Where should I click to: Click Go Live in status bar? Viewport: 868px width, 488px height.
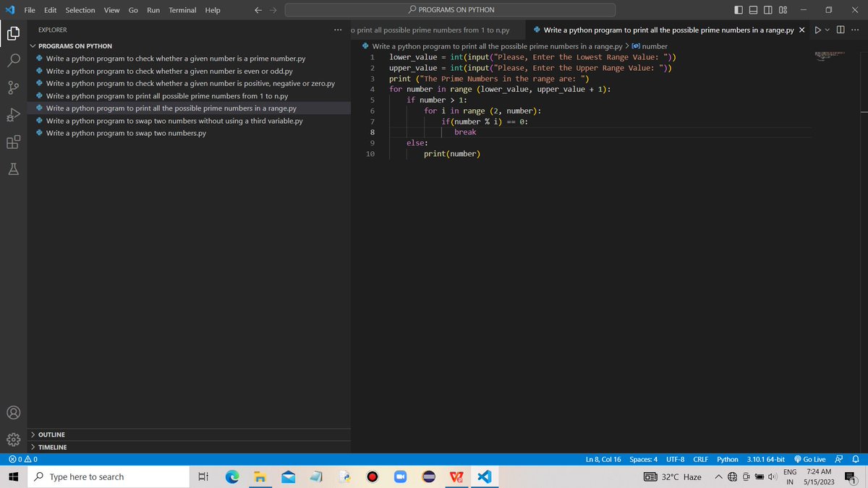click(x=809, y=459)
